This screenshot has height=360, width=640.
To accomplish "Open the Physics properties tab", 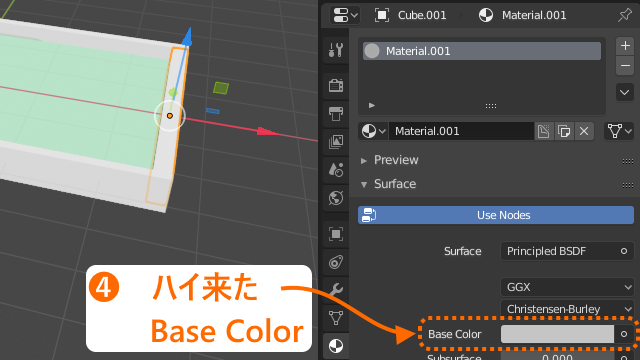I will [x=336, y=262].
